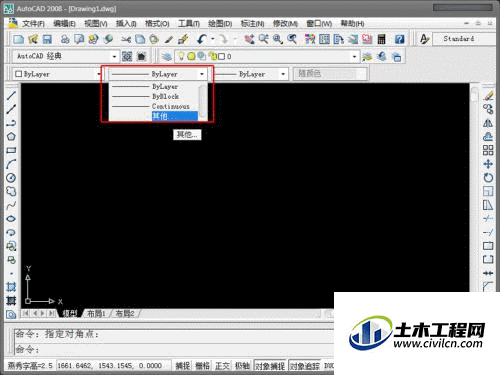Select the Rectangle drawing tool
This screenshot has height=375, width=500.
pyautogui.click(x=11, y=150)
